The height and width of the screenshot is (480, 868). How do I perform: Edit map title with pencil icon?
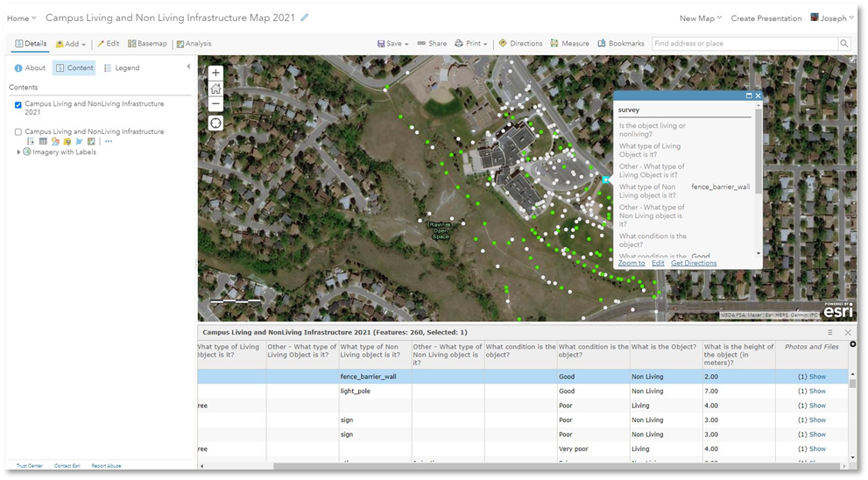click(x=305, y=18)
